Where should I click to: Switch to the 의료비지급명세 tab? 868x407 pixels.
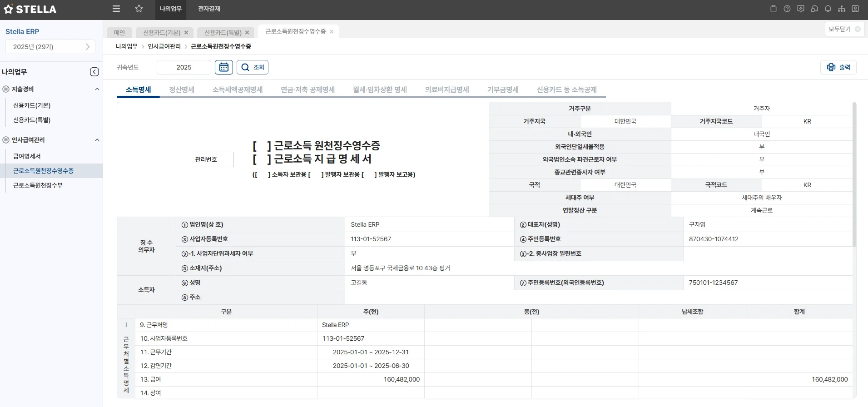[446, 89]
